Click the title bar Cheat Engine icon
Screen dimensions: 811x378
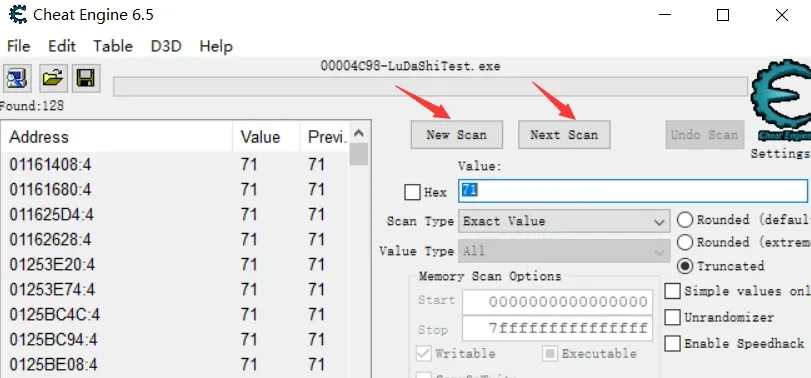click(18, 14)
